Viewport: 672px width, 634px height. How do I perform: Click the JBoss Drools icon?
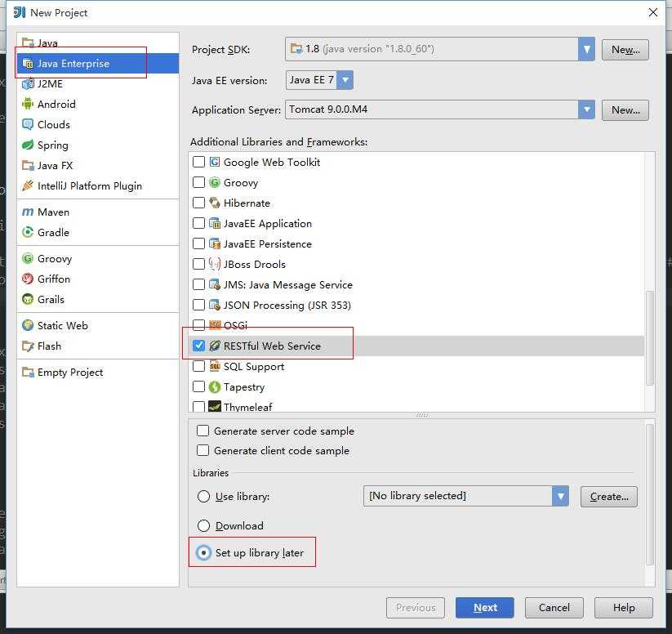[x=214, y=264]
